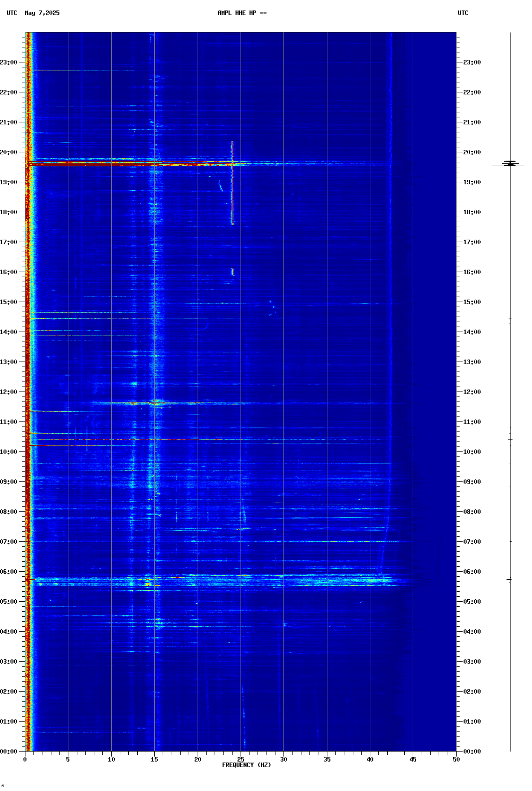532x791 pixels.
Task: Click the 45 Hz tick label
Action: coord(413,760)
